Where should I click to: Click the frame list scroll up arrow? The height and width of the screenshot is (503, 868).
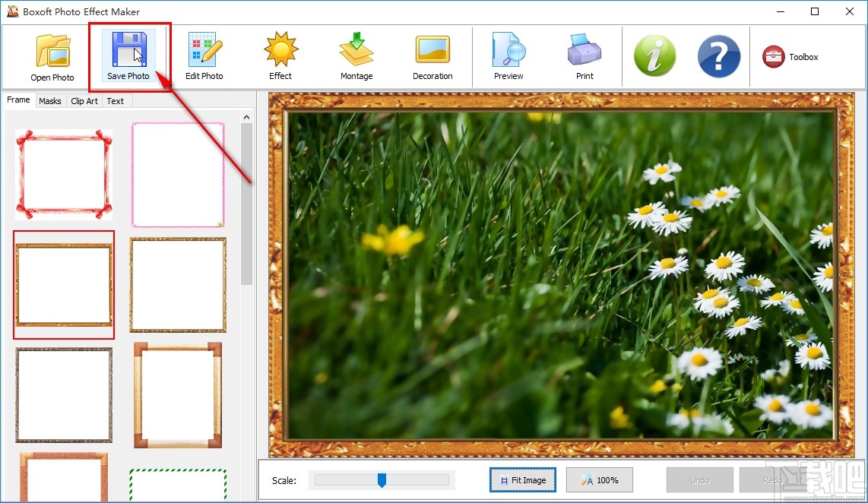(246, 117)
